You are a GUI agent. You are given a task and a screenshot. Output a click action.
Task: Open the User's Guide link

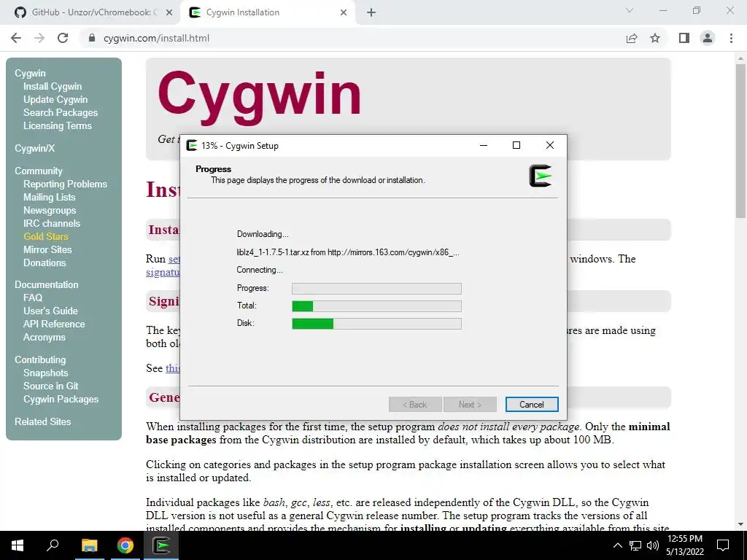point(50,311)
